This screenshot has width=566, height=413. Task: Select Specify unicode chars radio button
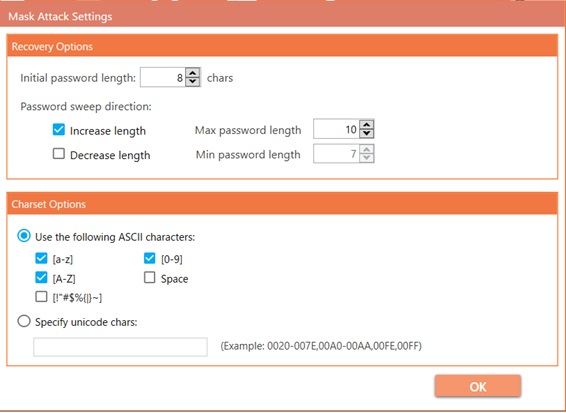[x=24, y=321]
